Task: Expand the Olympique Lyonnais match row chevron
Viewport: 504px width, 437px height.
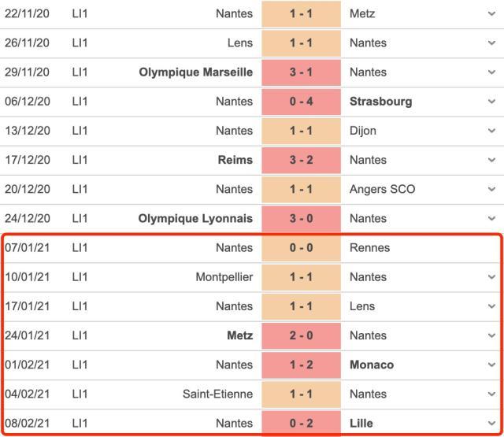Action: (x=491, y=218)
